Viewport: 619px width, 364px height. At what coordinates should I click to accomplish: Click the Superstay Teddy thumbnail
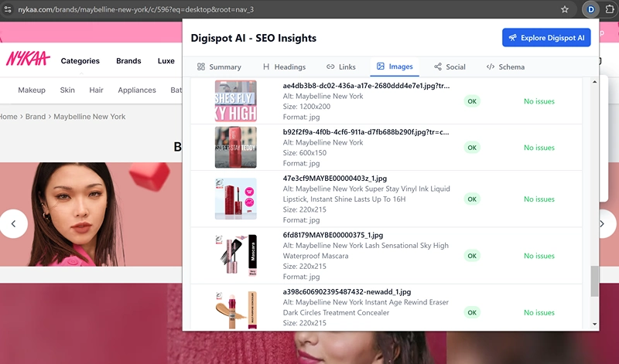click(x=236, y=147)
